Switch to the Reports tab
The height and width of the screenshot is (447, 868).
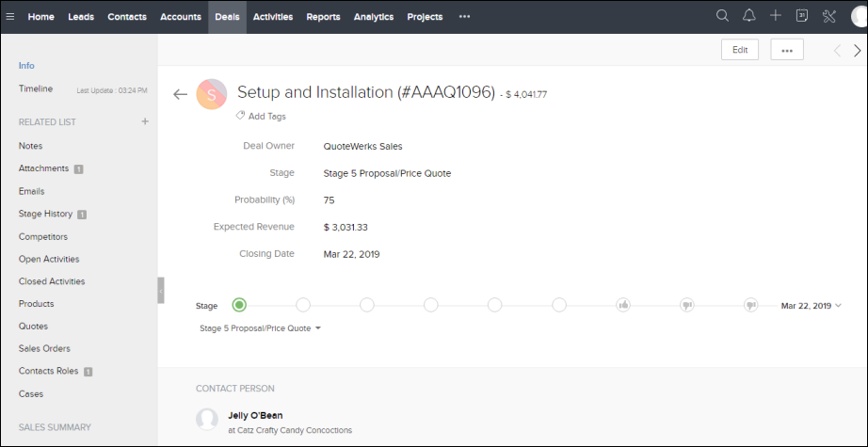323,17
